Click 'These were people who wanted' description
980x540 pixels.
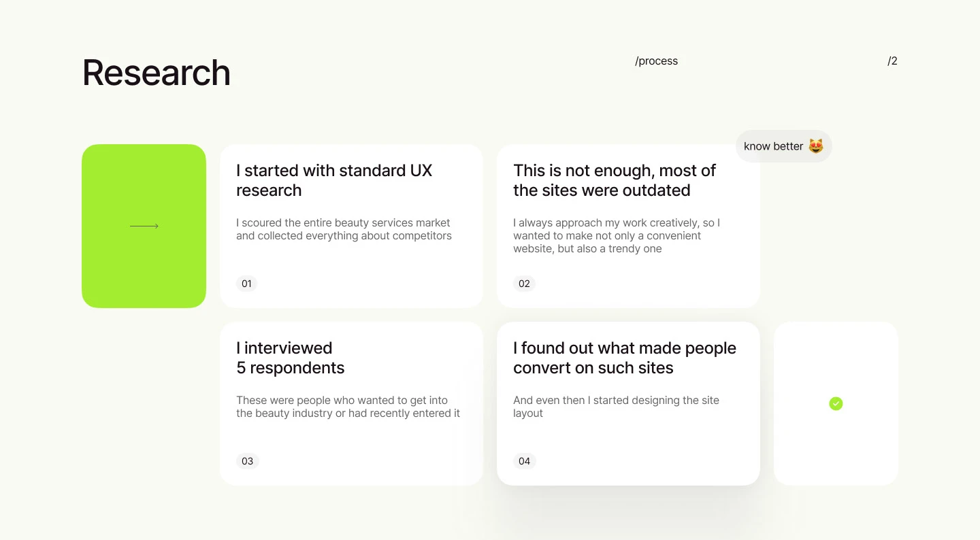coord(348,407)
